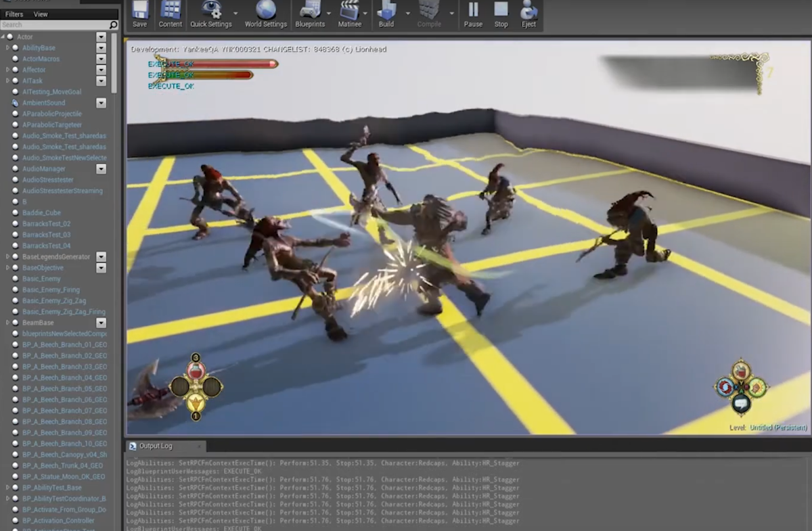The height and width of the screenshot is (531, 812).
Task: Select BP_A_Beech_Trunk_04_GEO in list
Action: click(62, 465)
